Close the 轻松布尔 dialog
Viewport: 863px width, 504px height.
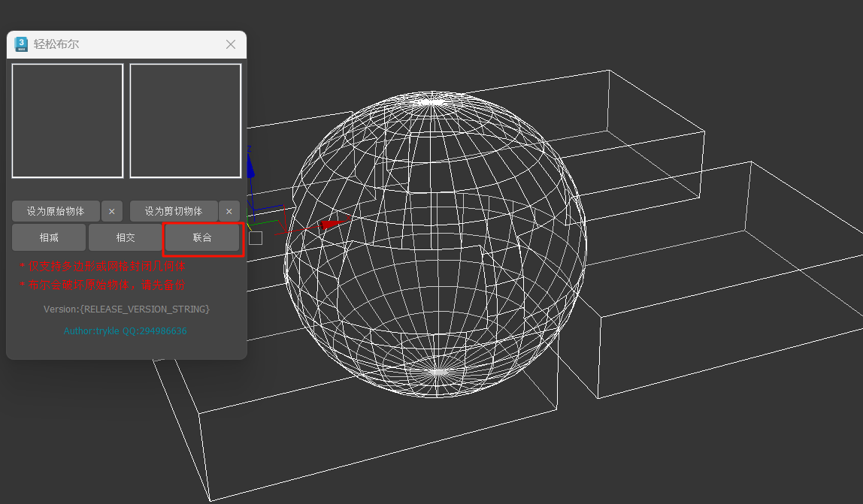tap(231, 44)
